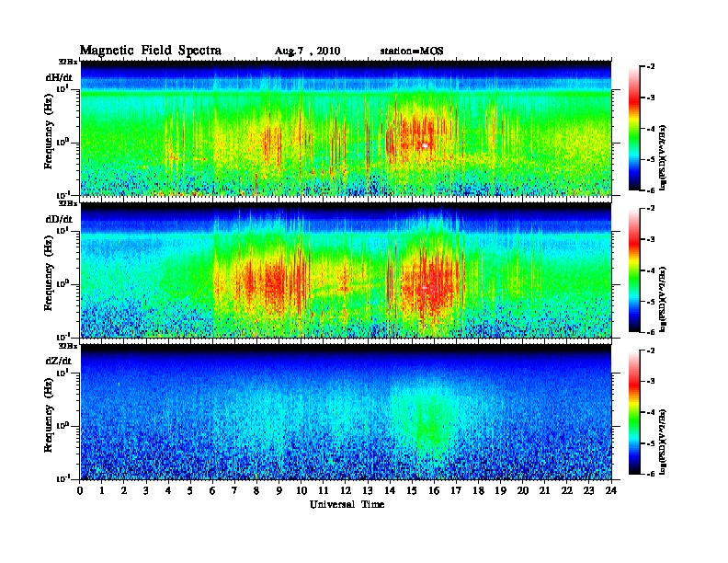Image resolution: width=728 pixels, height=563 pixels.
Task: Click the -4 tick on the dH/dt color bar
Action: click(x=651, y=129)
